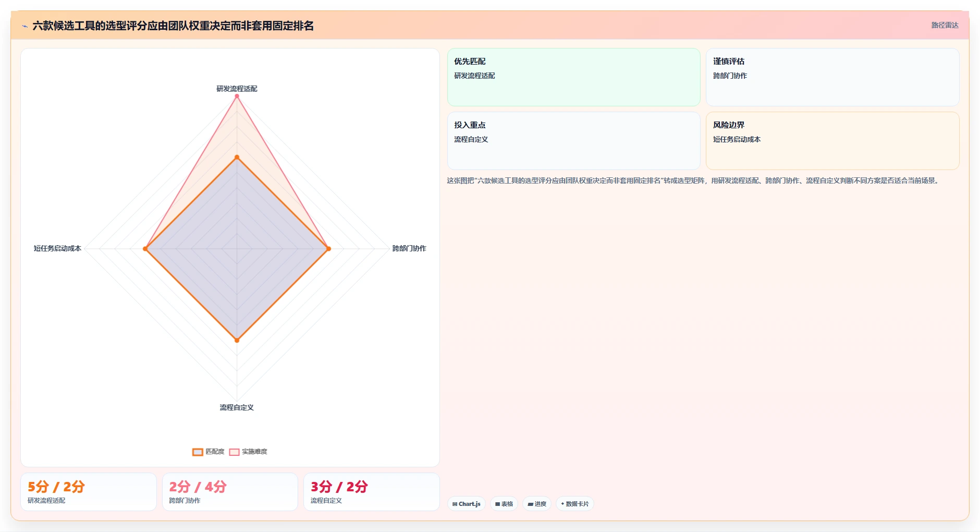Click the 研发流程适配 radar axis label
The width and height of the screenshot is (980, 532).
click(237, 89)
